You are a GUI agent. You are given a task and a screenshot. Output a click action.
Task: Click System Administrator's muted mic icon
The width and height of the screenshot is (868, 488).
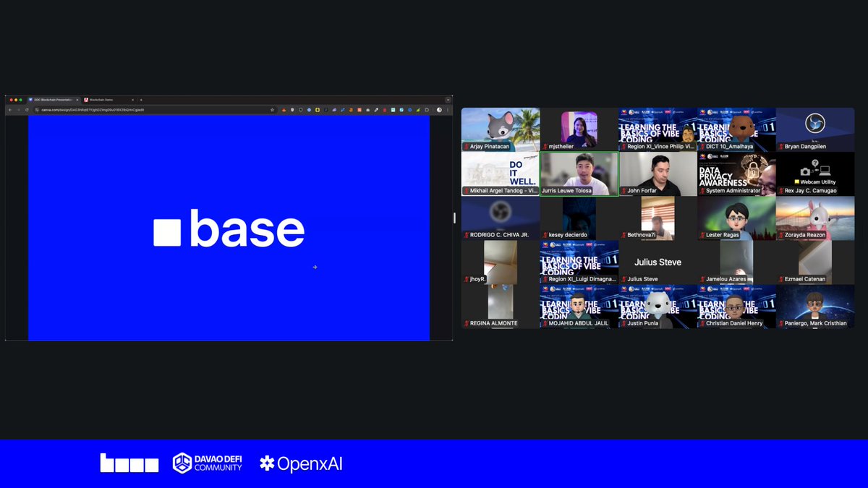[x=702, y=191]
